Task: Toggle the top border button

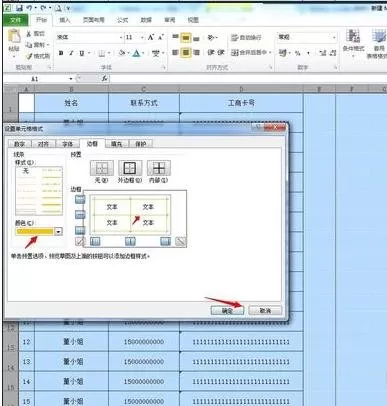Action: 80,200
